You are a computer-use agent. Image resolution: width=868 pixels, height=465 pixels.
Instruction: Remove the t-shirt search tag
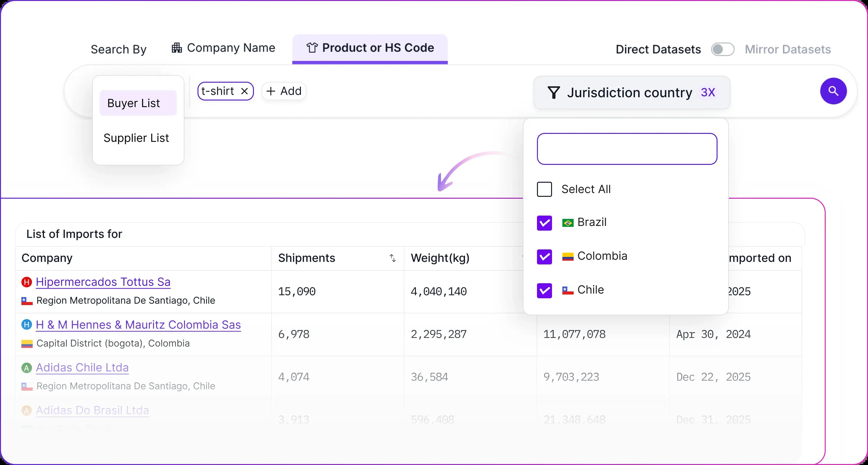coord(245,91)
